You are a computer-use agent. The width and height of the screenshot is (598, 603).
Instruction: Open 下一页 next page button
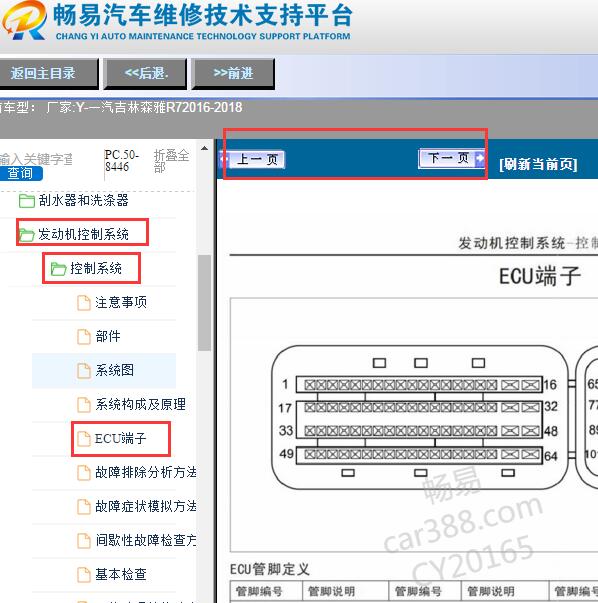click(451, 158)
